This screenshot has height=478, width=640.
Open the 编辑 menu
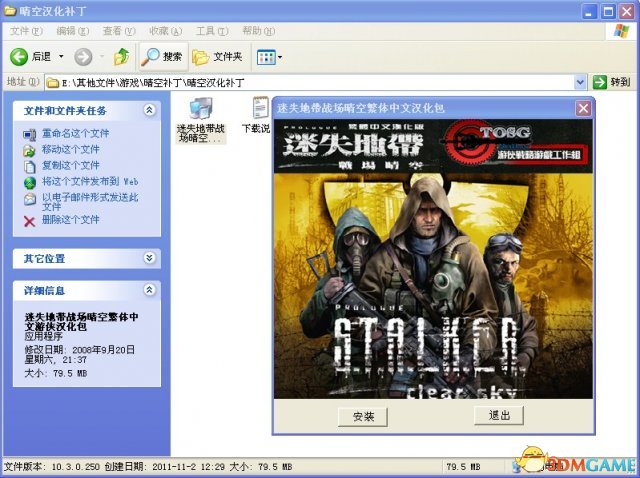[72, 31]
